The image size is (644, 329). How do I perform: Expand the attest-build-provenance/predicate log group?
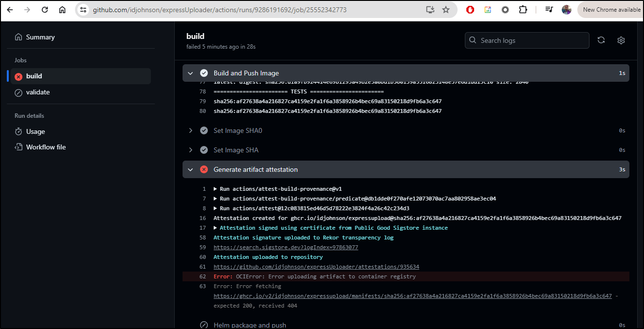pyautogui.click(x=355, y=199)
